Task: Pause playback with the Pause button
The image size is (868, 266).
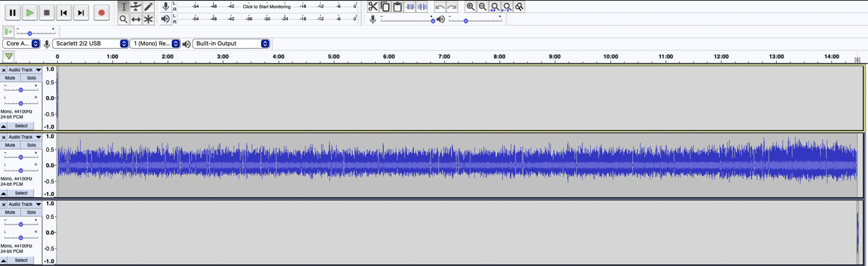Action: (x=12, y=12)
